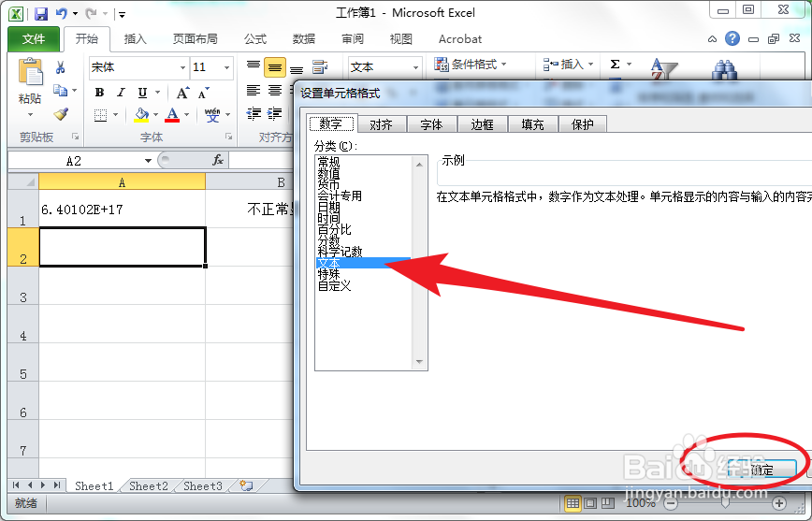Image resolution: width=812 pixels, height=521 pixels.
Task: Open 条件格式 conditional formatting menu
Action: (x=471, y=65)
